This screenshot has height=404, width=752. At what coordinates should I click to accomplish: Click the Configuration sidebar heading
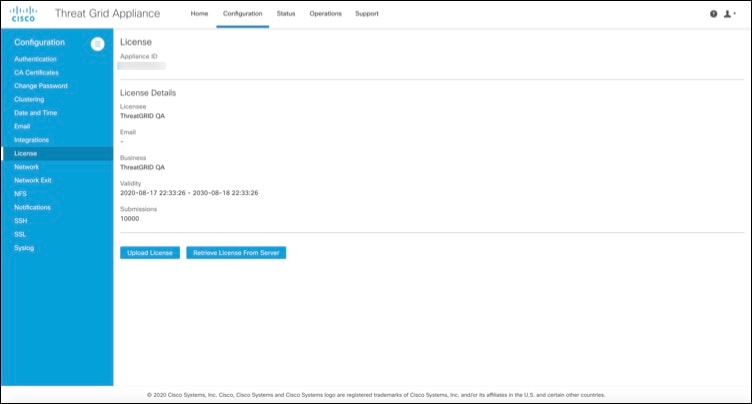[x=39, y=42]
